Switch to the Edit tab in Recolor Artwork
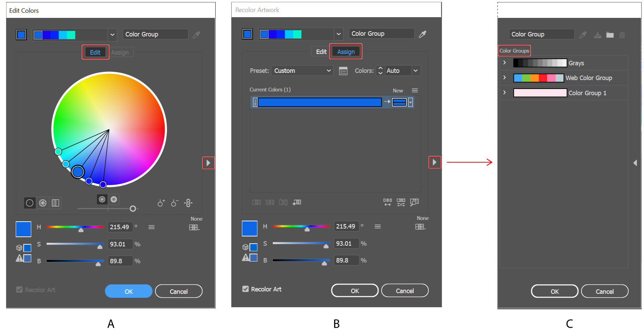The image size is (644, 333). pos(320,52)
